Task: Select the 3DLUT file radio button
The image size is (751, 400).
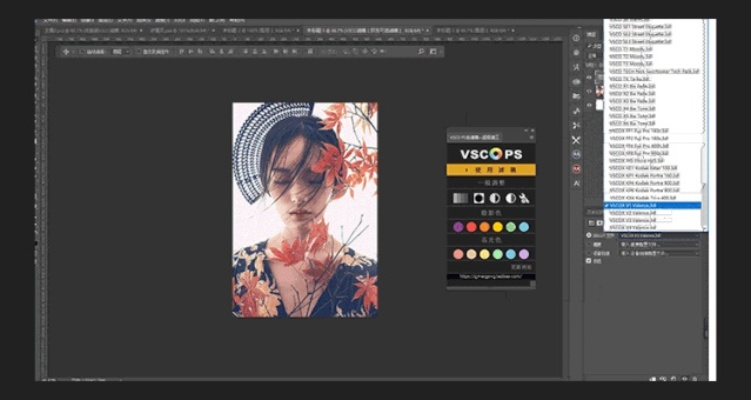Action: tap(590, 236)
